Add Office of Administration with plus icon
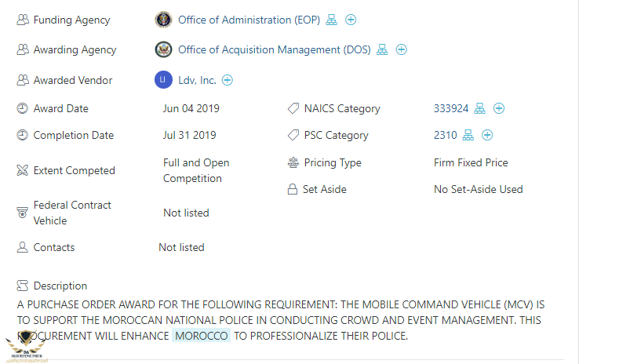Image resolution: width=619 pixels, height=364 pixels. click(x=351, y=20)
